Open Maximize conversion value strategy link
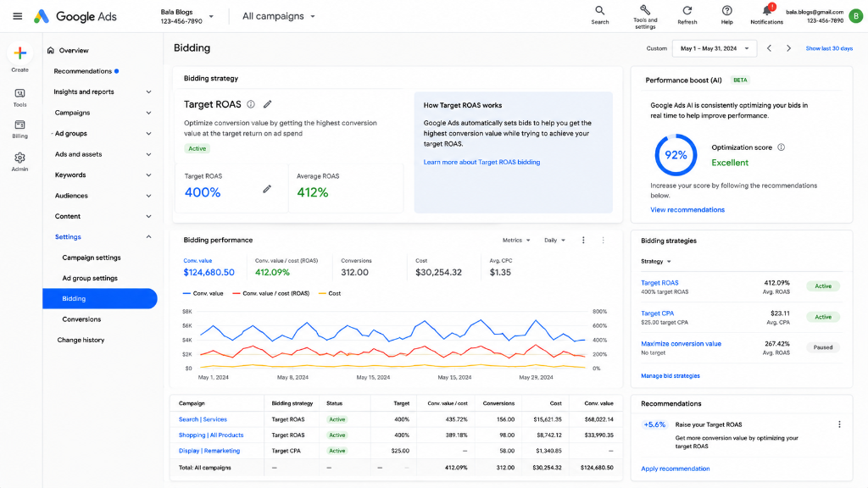Screen dimensions: 868x488 pyautogui.click(x=681, y=344)
